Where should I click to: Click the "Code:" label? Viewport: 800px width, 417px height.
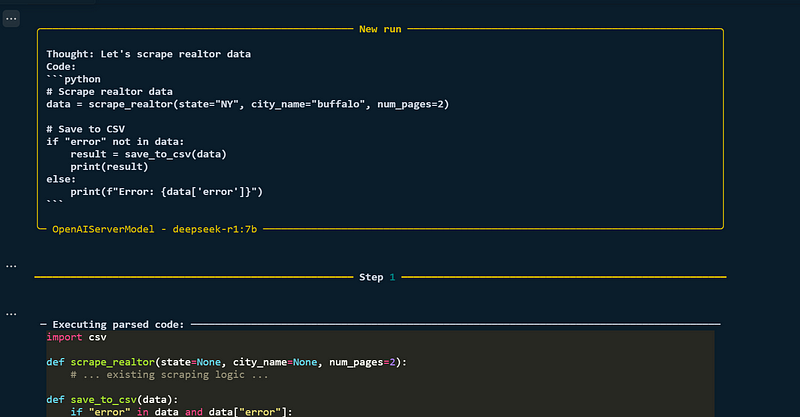click(61, 67)
